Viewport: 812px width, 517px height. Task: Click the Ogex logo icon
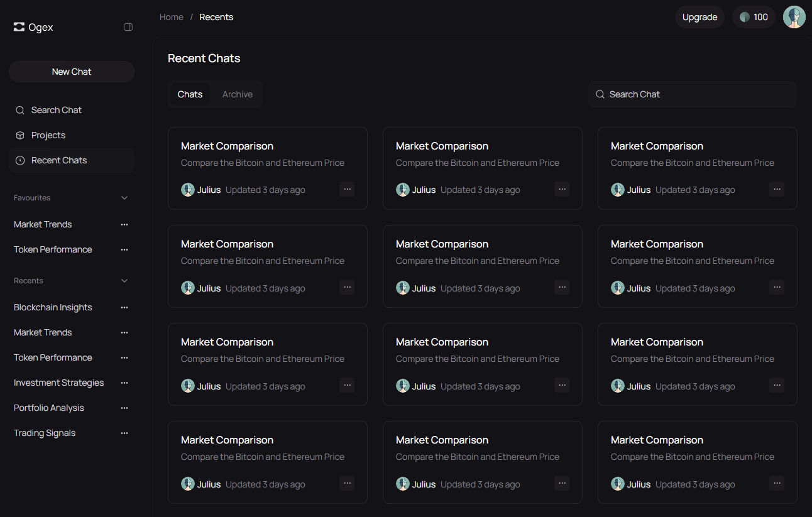click(19, 27)
